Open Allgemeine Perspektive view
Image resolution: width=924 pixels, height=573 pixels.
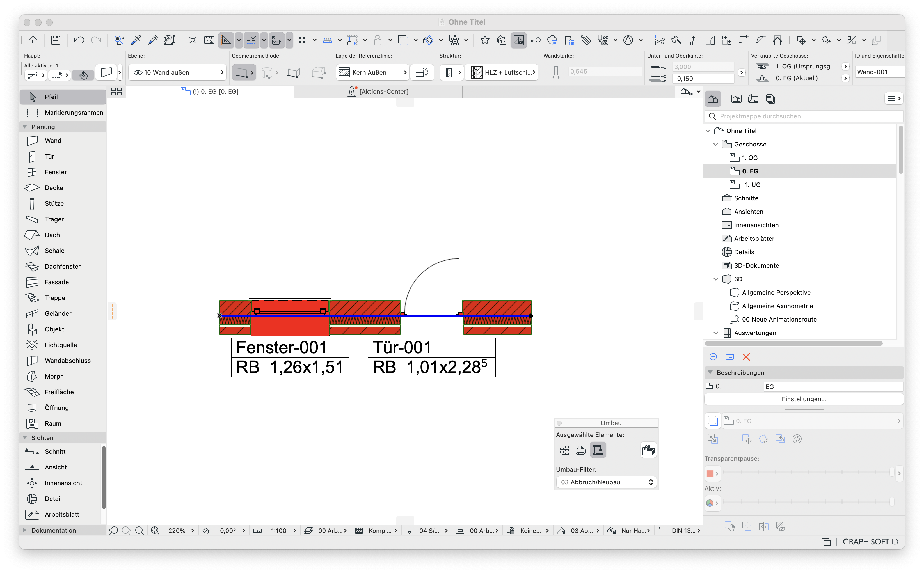pyautogui.click(x=776, y=293)
